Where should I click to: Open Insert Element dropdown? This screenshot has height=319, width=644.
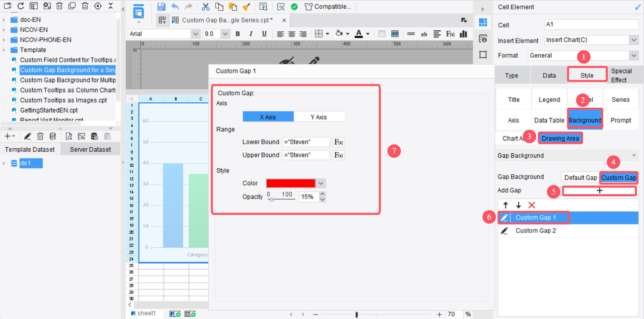[634, 40]
